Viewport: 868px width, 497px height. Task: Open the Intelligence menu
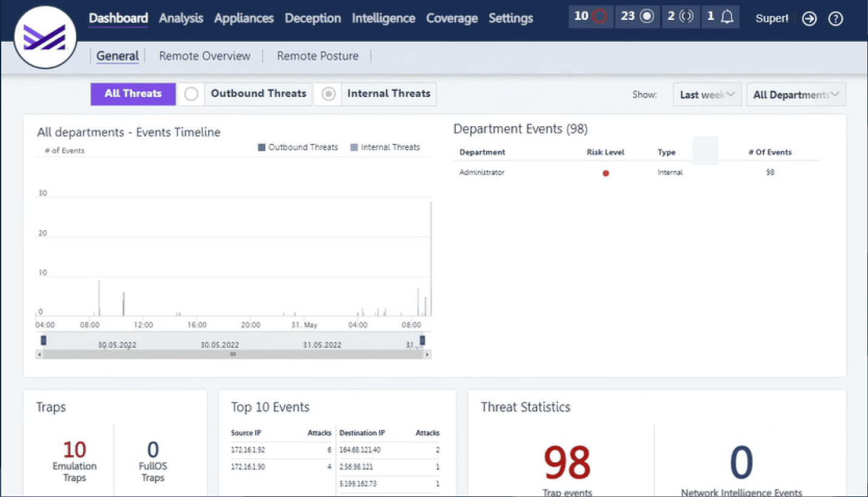(384, 18)
